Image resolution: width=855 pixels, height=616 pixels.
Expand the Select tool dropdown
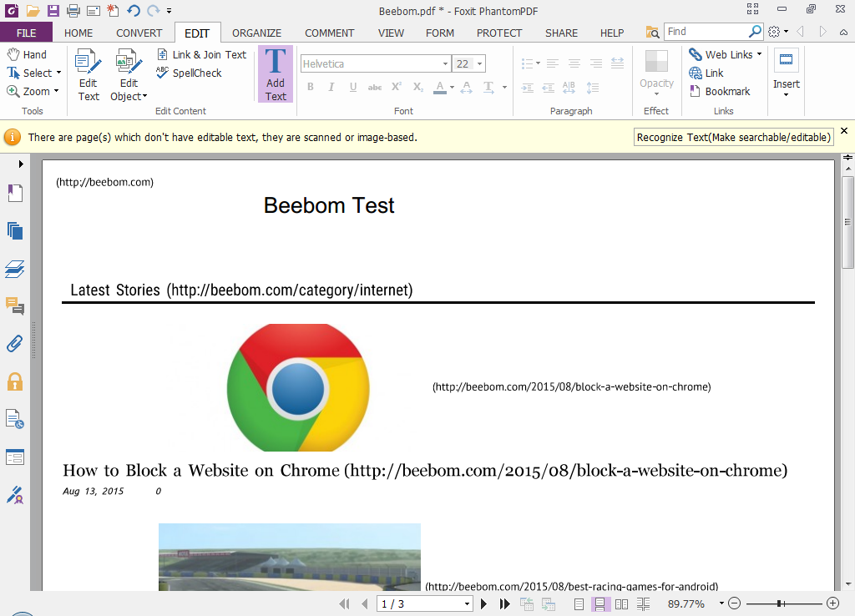(59, 73)
